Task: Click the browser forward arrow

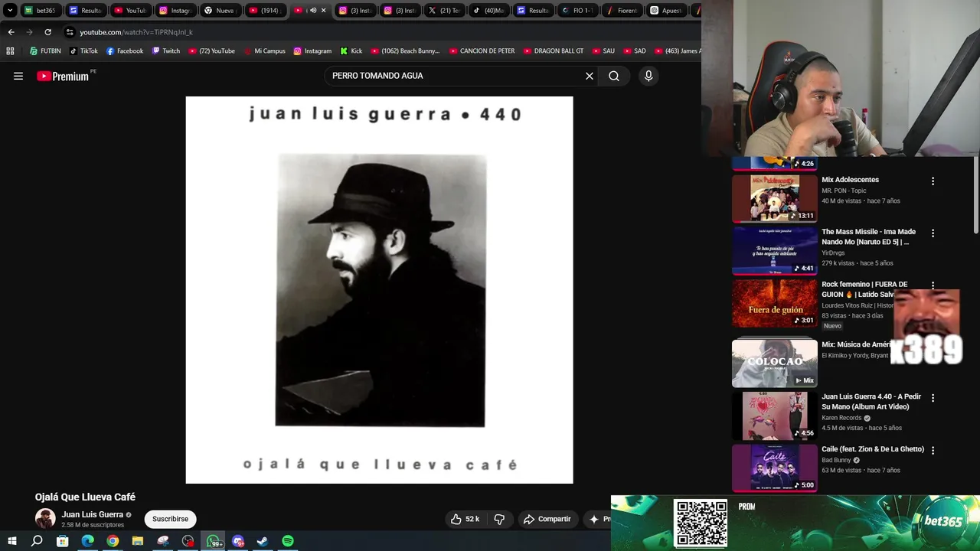Action: (x=29, y=32)
